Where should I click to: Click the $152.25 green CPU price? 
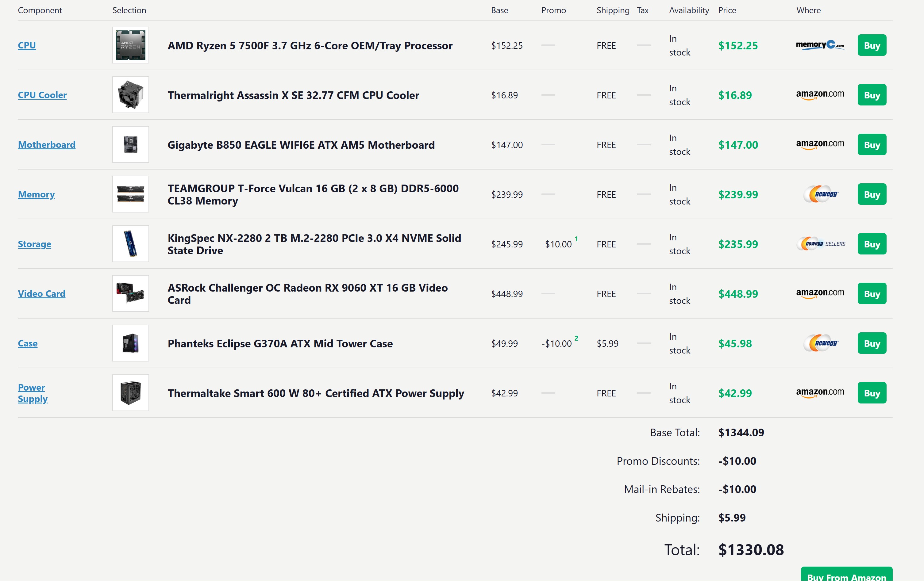pyautogui.click(x=738, y=46)
